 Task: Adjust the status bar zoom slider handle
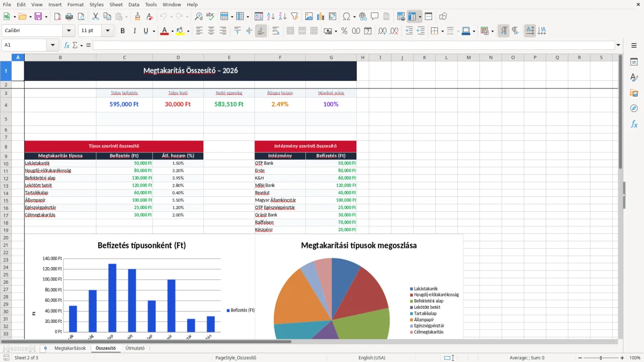click(x=601, y=358)
